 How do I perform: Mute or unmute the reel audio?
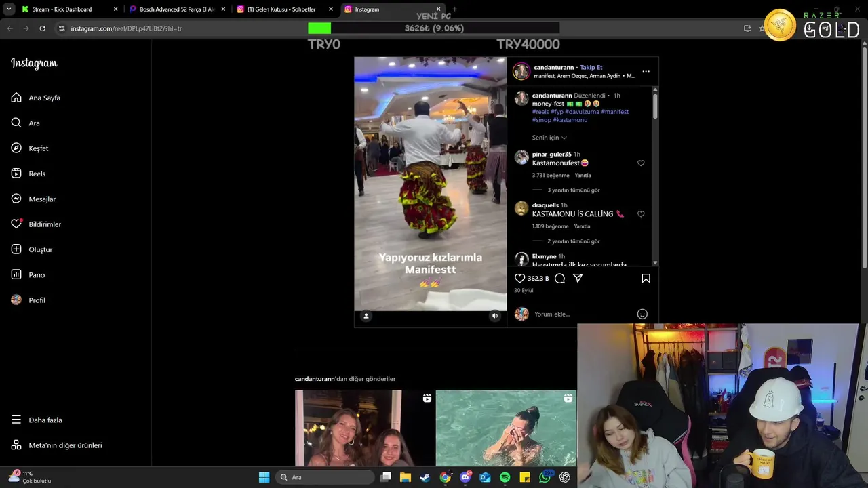[x=495, y=316]
